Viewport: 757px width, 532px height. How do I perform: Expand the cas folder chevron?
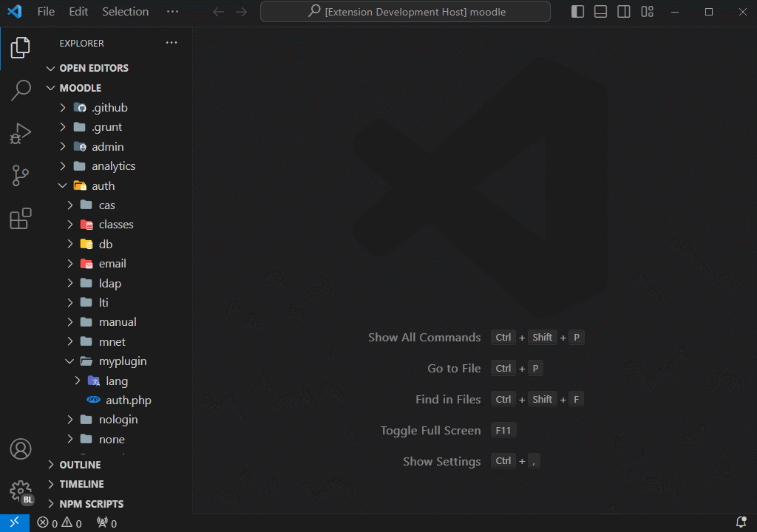pyautogui.click(x=70, y=205)
